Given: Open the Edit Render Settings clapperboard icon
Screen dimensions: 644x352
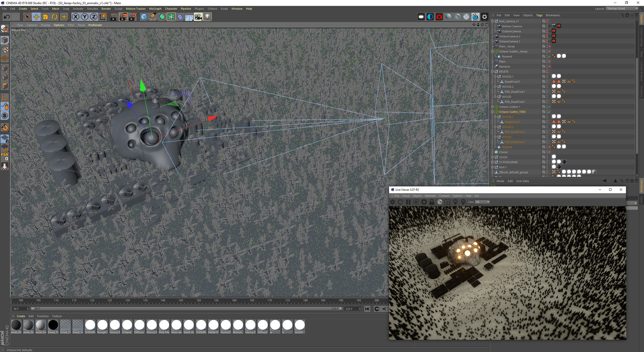Looking at the screenshot, I should (132, 17).
